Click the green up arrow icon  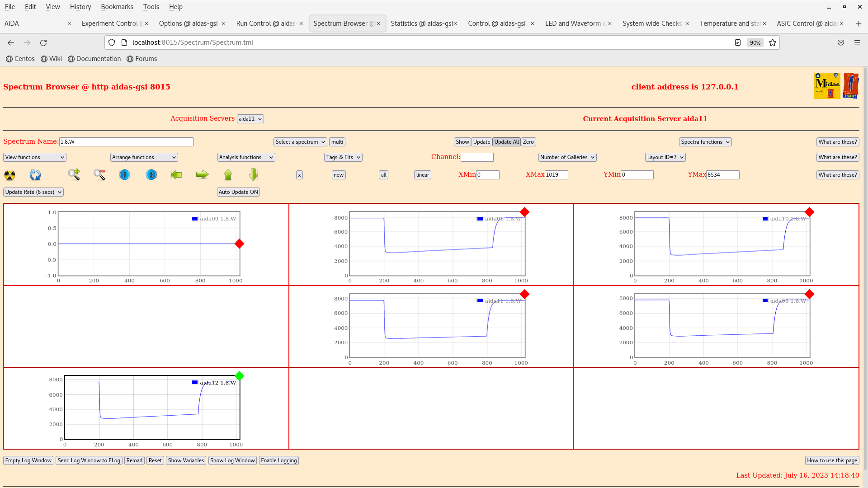tap(228, 175)
